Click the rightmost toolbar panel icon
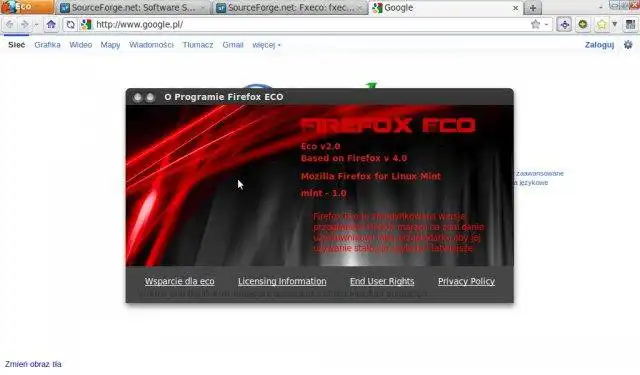This screenshot has width=640, height=375. (630, 24)
